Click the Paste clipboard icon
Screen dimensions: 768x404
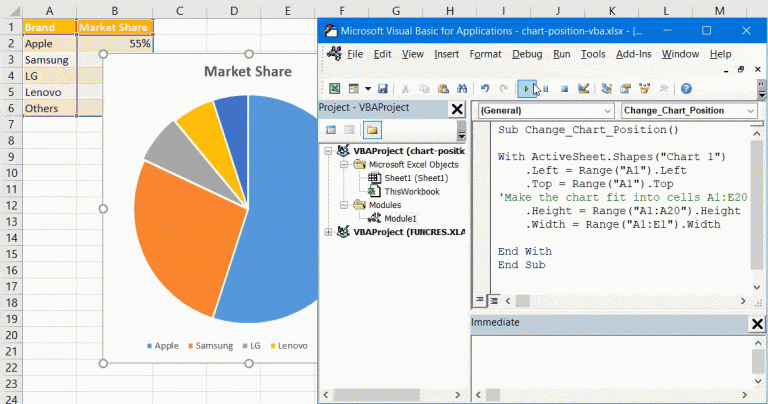(x=443, y=89)
